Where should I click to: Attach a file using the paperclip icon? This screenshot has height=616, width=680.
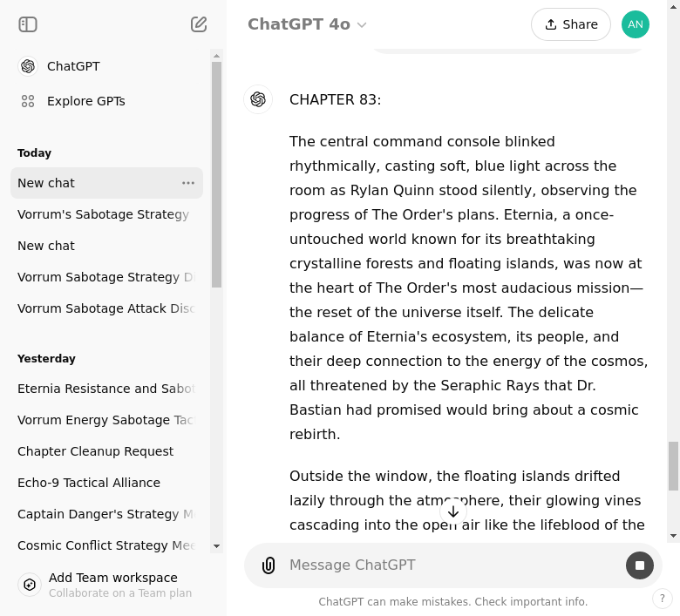pyautogui.click(x=269, y=565)
